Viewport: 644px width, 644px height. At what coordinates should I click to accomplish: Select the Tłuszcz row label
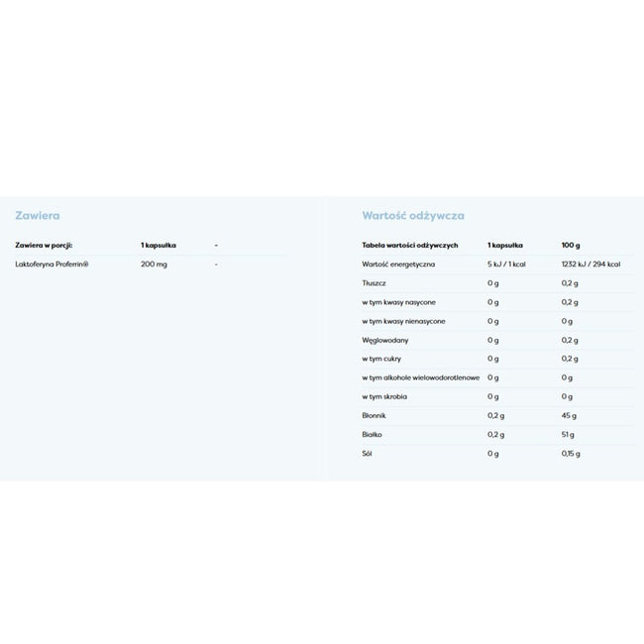[375, 283]
